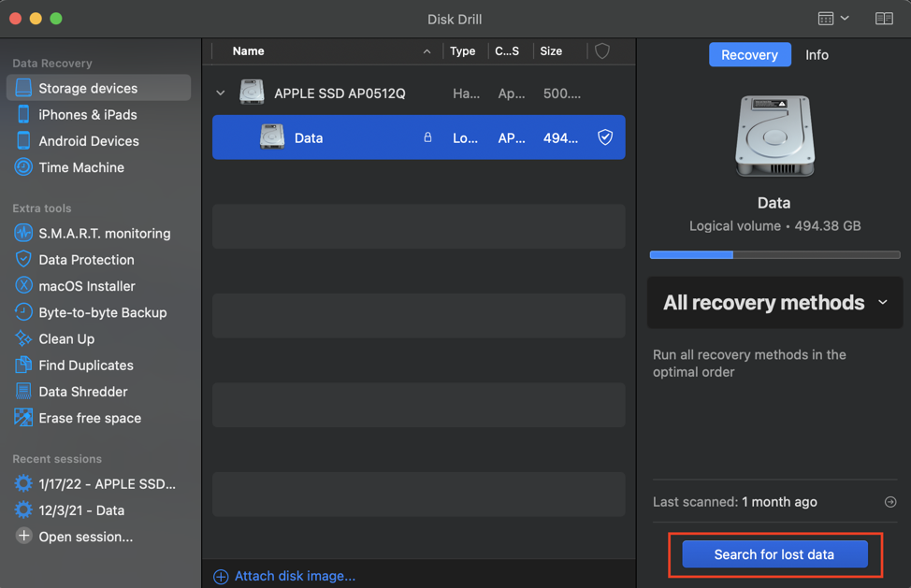Screen dimensions: 911x588
Task: Select the Data volume row
Action: 418,137
